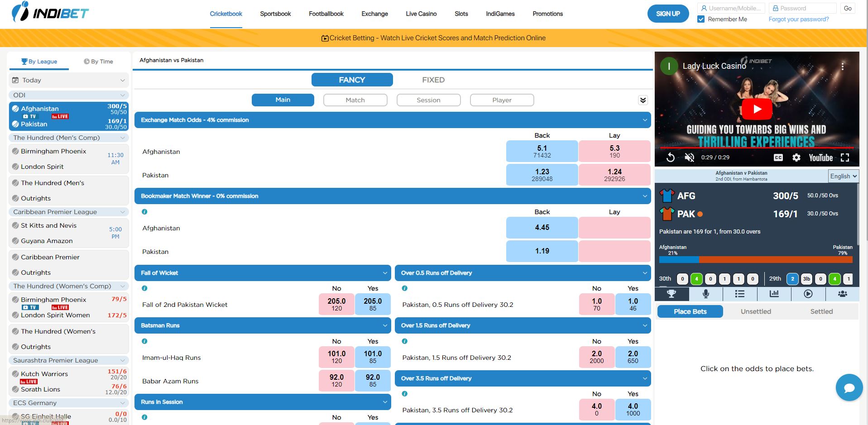The height and width of the screenshot is (425, 868).
Task: Switch to the Settled bets tab
Action: (821, 311)
